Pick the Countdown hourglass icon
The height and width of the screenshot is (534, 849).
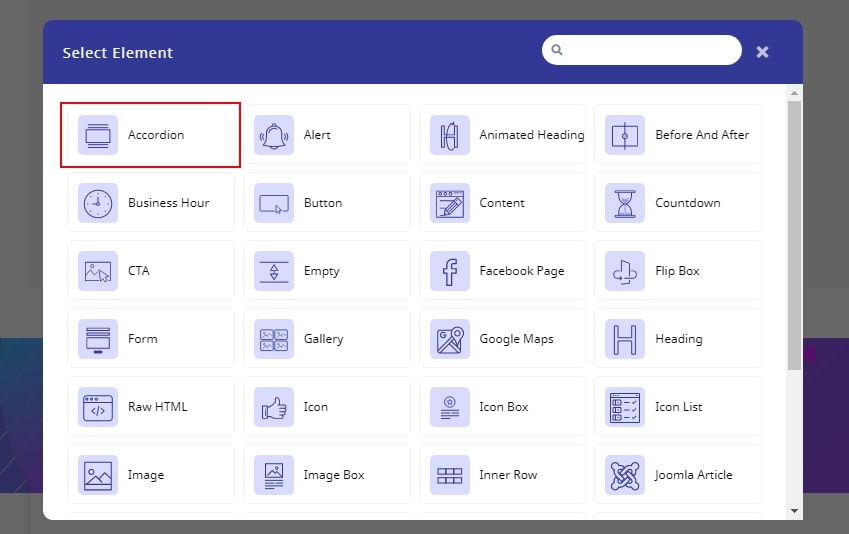pyautogui.click(x=625, y=203)
